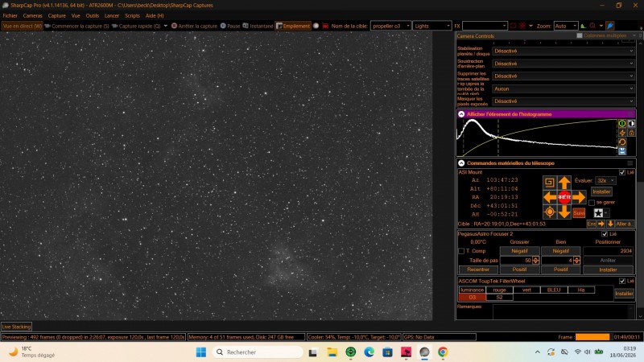The image size is (644, 362).
Task: Click the black-white contrast icon by histogram
Action: click(631, 123)
